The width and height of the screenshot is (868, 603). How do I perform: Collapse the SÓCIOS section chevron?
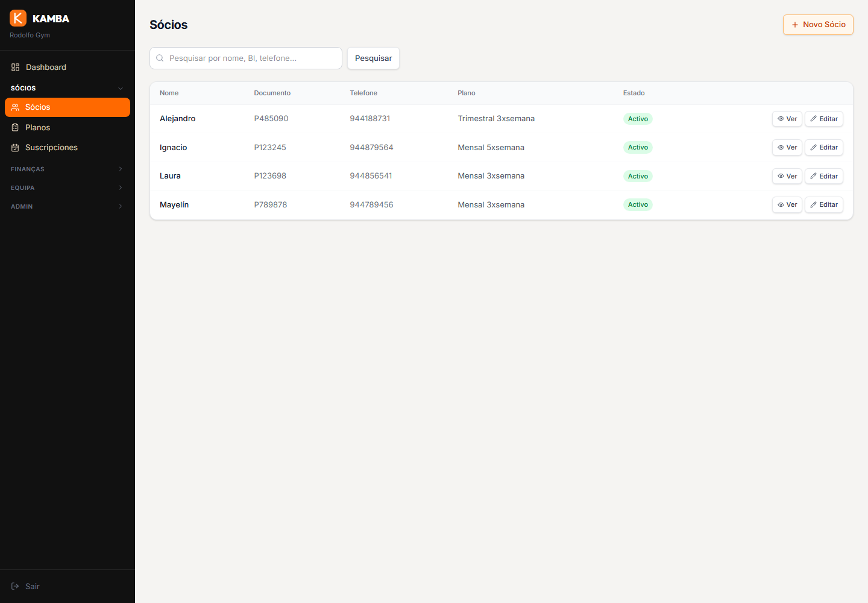(x=121, y=88)
